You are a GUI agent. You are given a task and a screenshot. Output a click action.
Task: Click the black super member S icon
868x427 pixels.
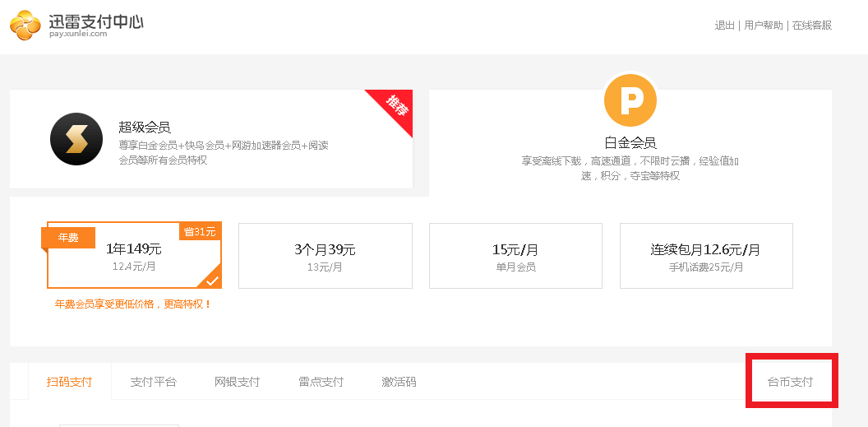pos(76,139)
